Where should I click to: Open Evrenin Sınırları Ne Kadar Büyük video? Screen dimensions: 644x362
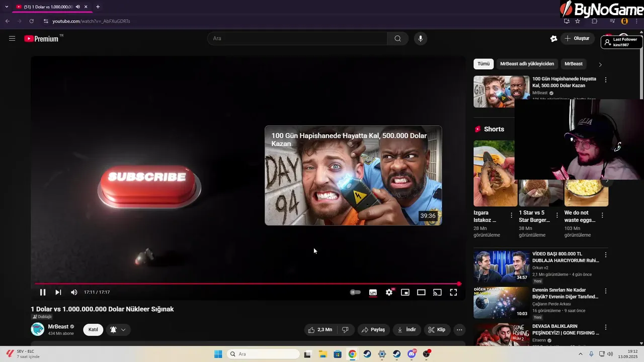click(x=502, y=303)
